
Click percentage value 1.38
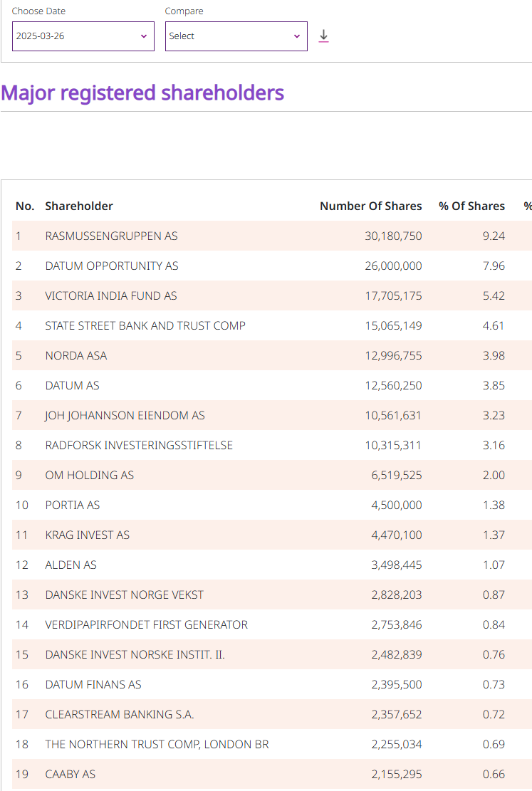(x=494, y=505)
